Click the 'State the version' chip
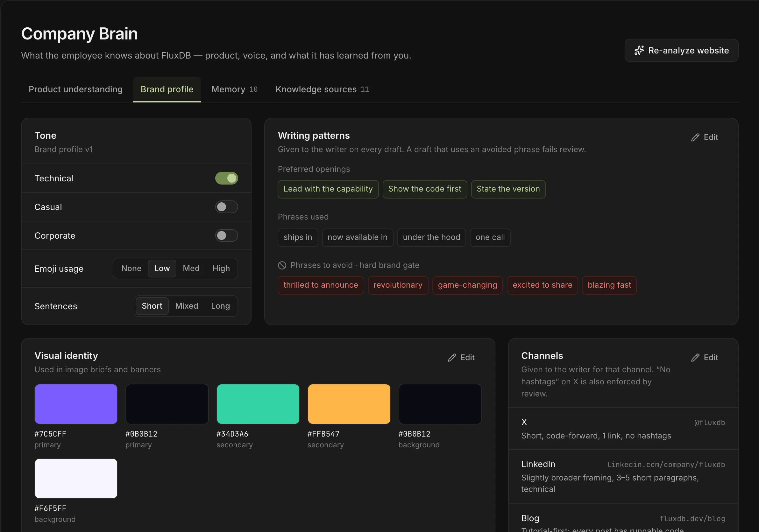Viewport: 759px width, 532px height. coord(508,189)
